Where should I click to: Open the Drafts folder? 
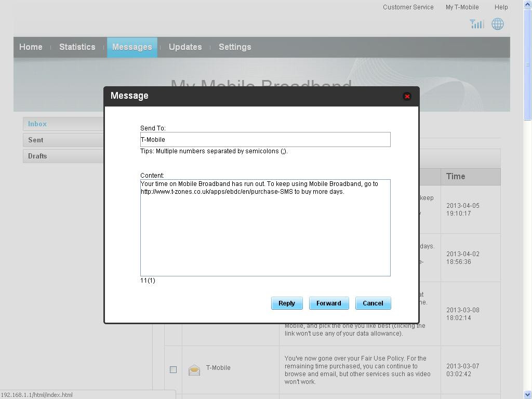(63, 156)
